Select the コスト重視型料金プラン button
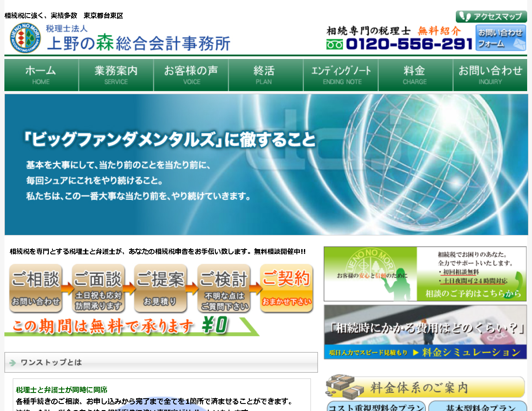The height and width of the screenshot is (411, 532). 376,407
